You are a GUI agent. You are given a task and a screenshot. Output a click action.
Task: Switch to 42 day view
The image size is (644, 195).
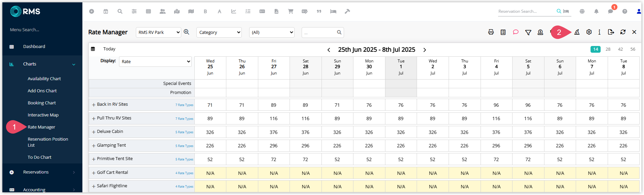pos(620,49)
